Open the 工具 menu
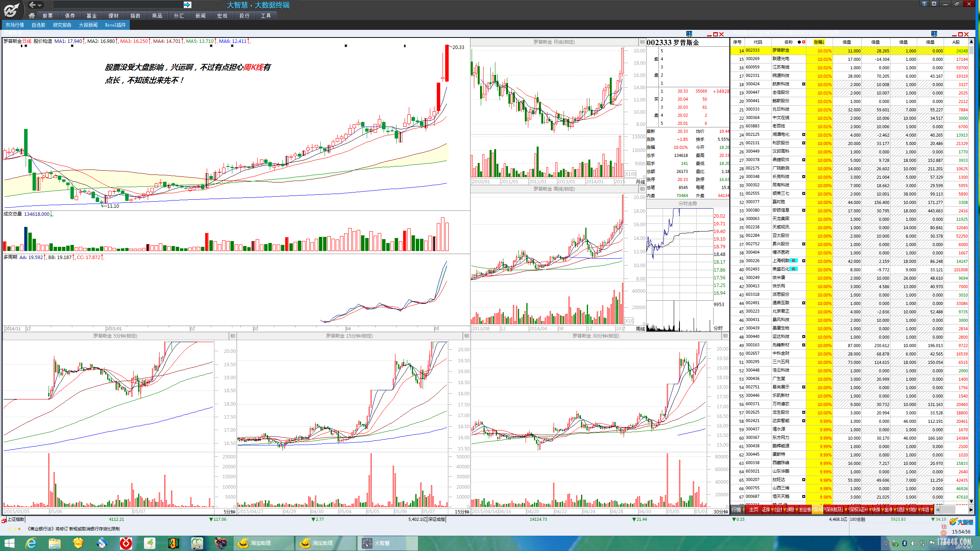 pos(266,16)
